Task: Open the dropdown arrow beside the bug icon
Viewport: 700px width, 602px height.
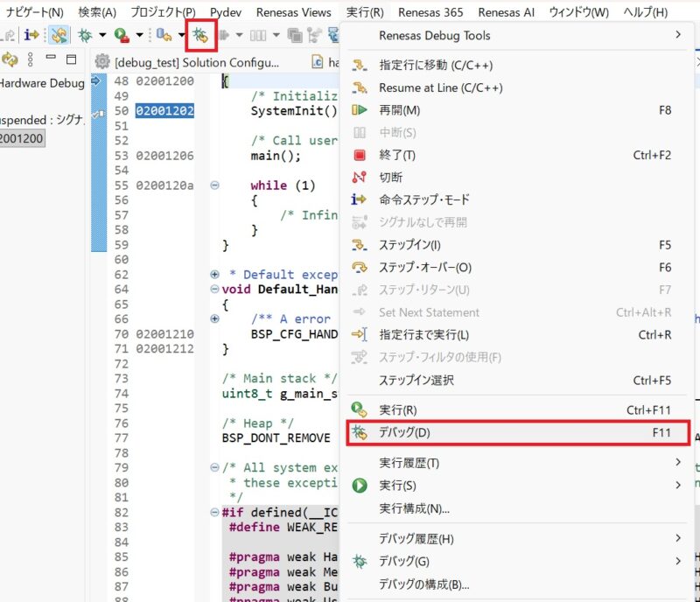Action: pos(102,35)
